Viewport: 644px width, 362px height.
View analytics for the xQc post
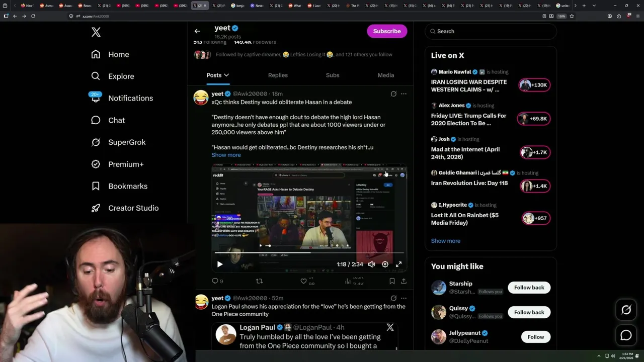[354, 281]
